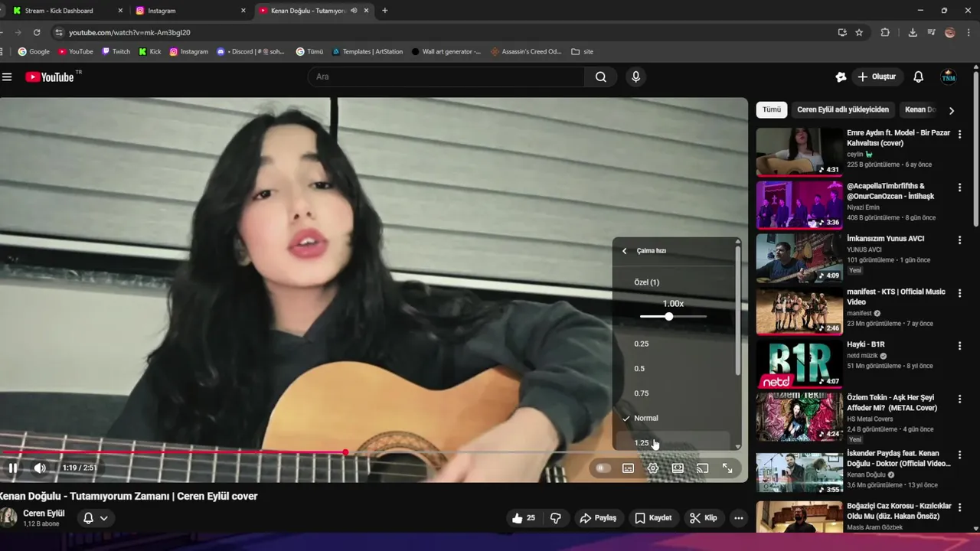Open options for Hayki B1R video
This screenshot has width=980, height=551.
[960, 346]
